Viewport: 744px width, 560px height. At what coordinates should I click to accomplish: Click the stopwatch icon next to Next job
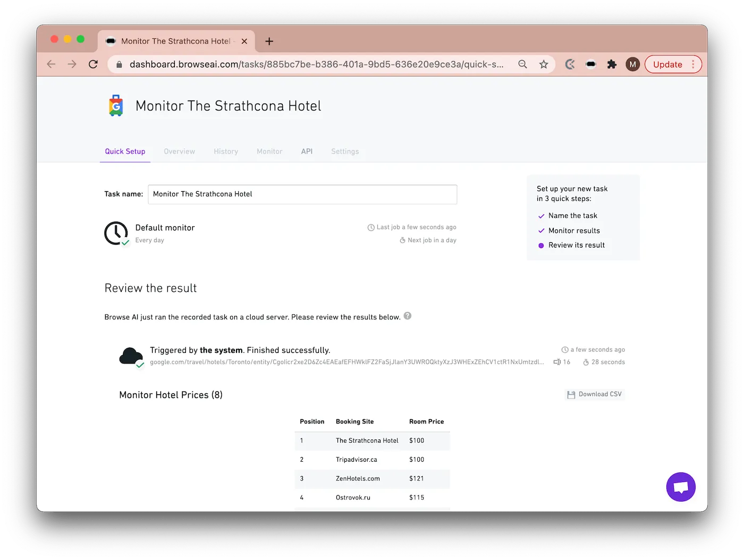click(x=402, y=240)
